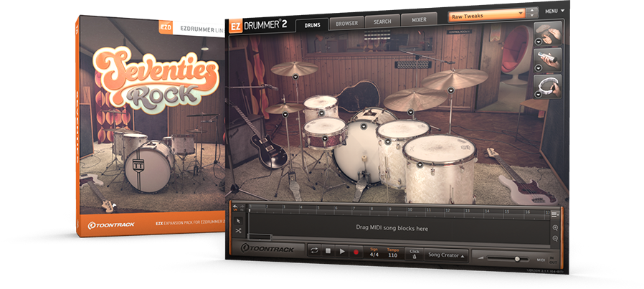Click the 4/4 time signature value
644x289 pixels.
click(x=374, y=255)
